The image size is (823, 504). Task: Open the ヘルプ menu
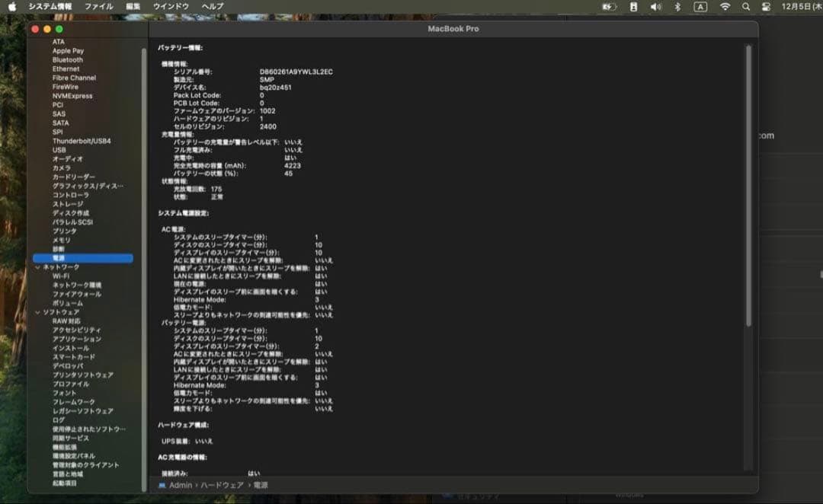[213, 6]
